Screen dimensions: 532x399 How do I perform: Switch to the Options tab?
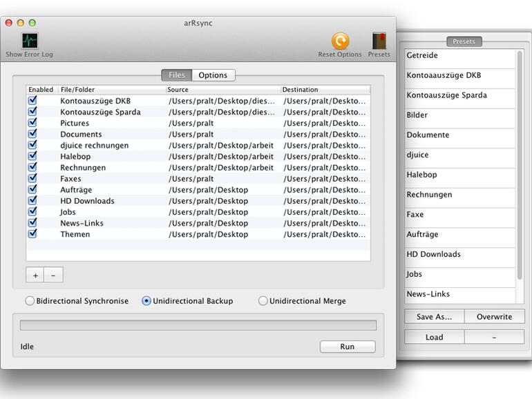[213, 75]
